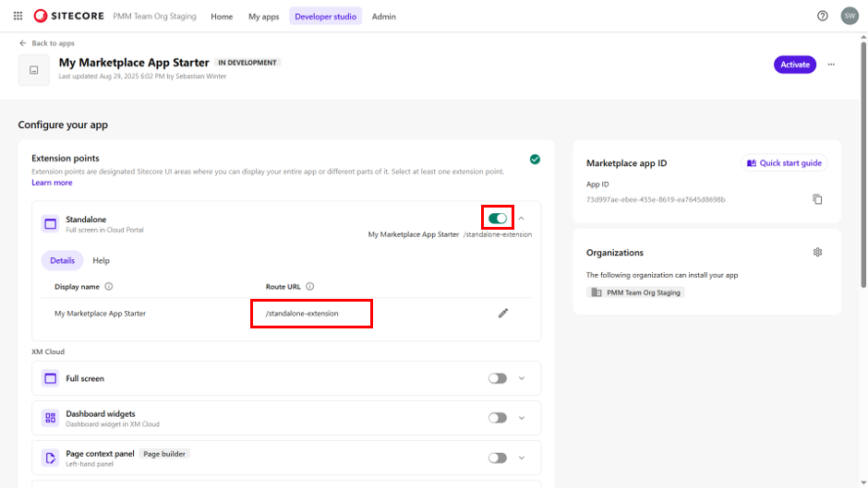Click the /standalone-extension route URL value

pos(302,313)
